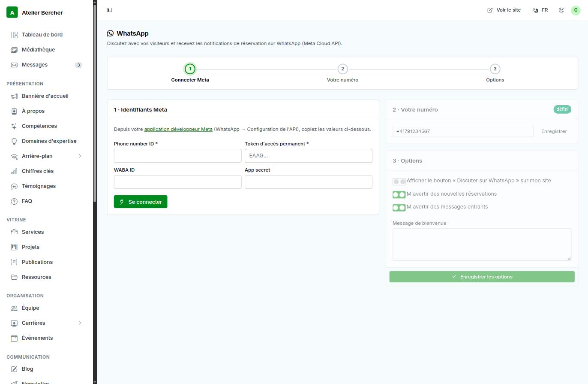588x384 pixels.
Task: Go to step 1 Connecter Meta
Action: (190, 73)
